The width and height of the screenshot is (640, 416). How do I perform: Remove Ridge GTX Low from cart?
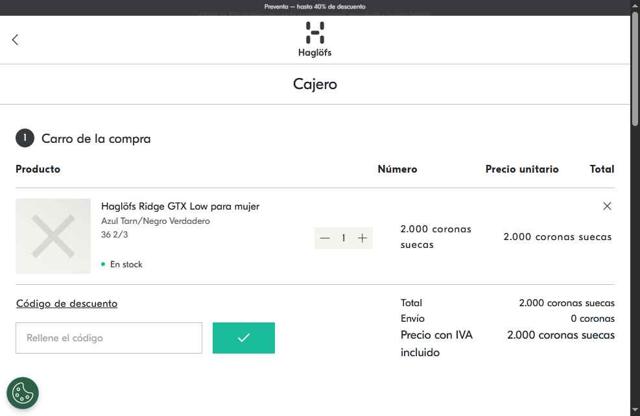[607, 206]
